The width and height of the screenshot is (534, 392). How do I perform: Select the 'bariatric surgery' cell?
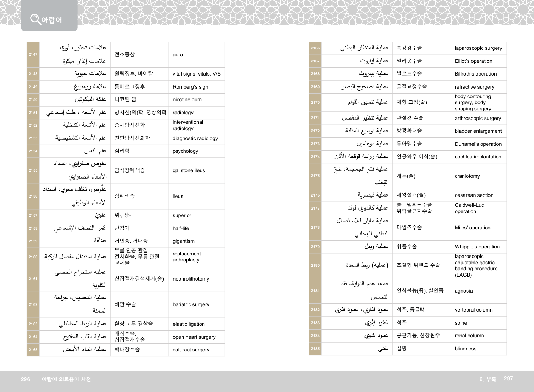click(191, 304)
